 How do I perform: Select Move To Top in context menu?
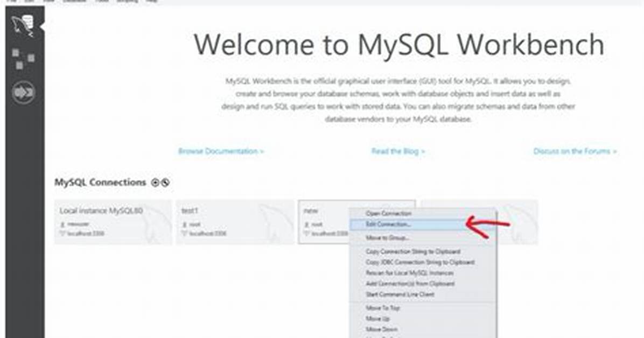point(423,308)
